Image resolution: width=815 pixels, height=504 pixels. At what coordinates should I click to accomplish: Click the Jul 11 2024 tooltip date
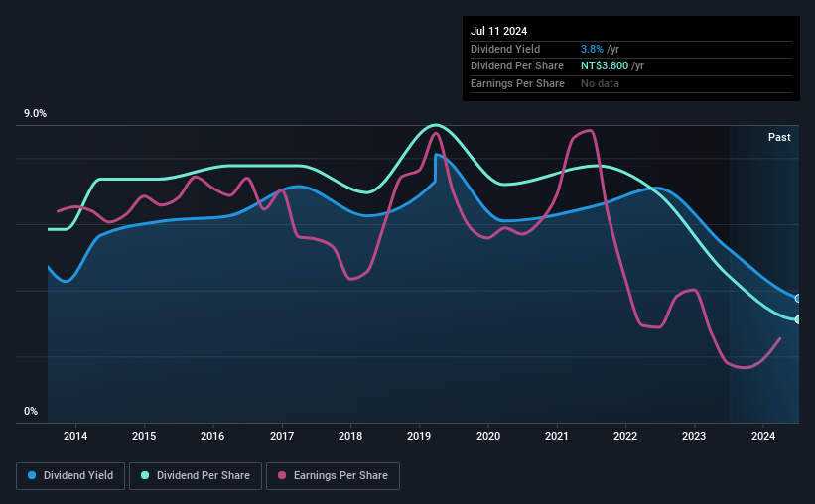click(x=498, y=31)
